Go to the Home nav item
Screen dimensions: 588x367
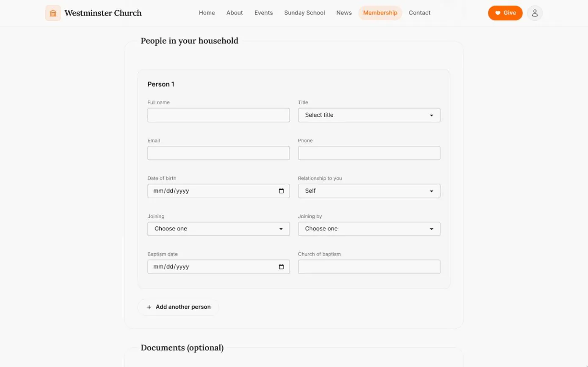[x=207, y=13]
